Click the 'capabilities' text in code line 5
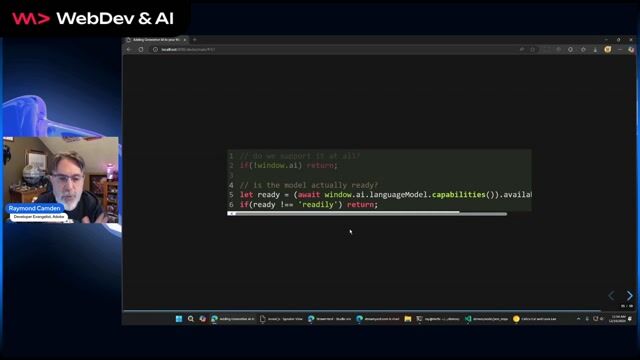Viewport: 640px width, 360px height. tap(458, 195)
